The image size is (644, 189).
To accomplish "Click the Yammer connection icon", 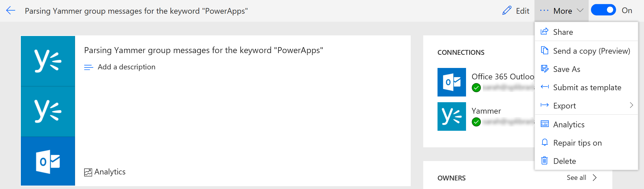I will click(451, 116).
